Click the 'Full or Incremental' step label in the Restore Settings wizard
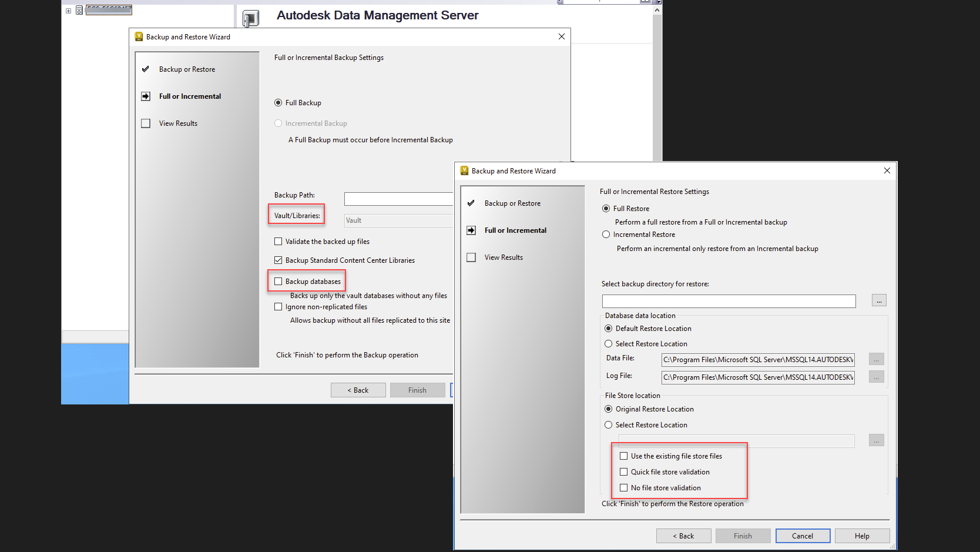980x552 pixels. coord(516,230)
